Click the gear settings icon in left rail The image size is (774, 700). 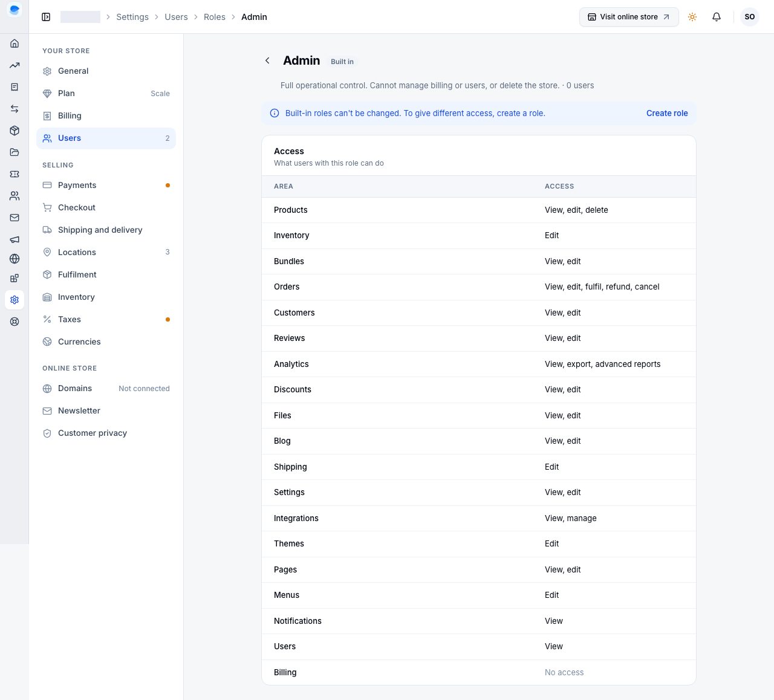(15, 300)
